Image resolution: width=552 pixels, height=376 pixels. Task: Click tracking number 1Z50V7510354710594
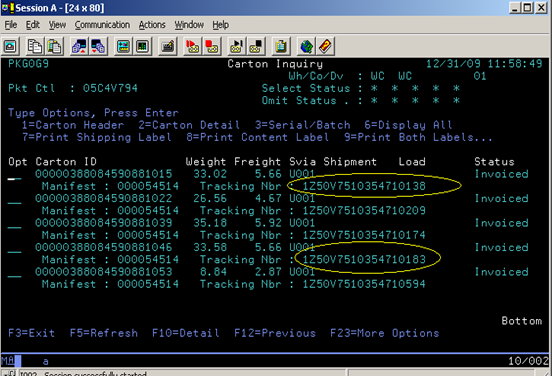tap(364, 284)
